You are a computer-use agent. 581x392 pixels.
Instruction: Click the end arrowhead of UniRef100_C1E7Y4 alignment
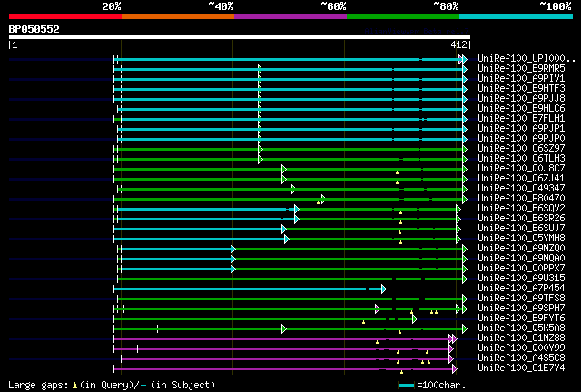coord(455,368)
